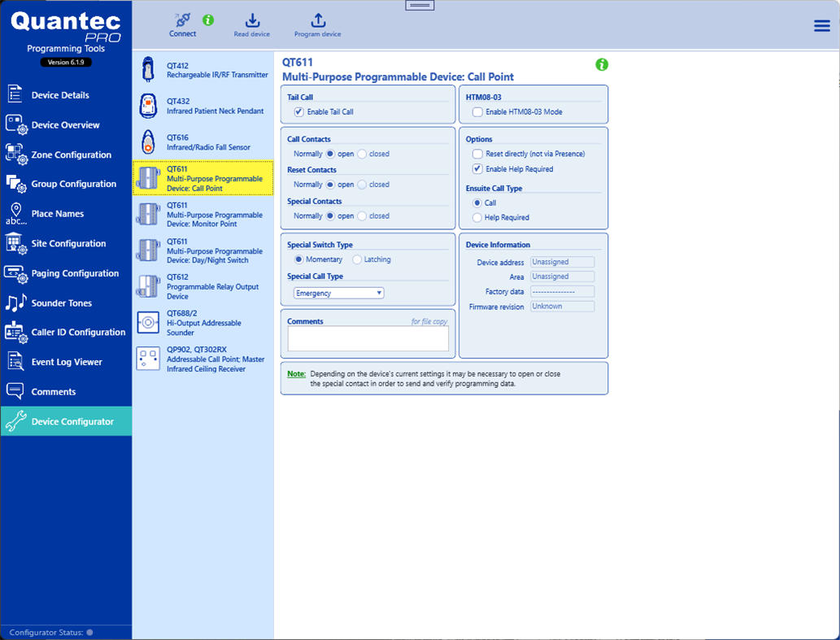Click the Area Unassigned field
840x640 pixels.
(x=563, y=276)
